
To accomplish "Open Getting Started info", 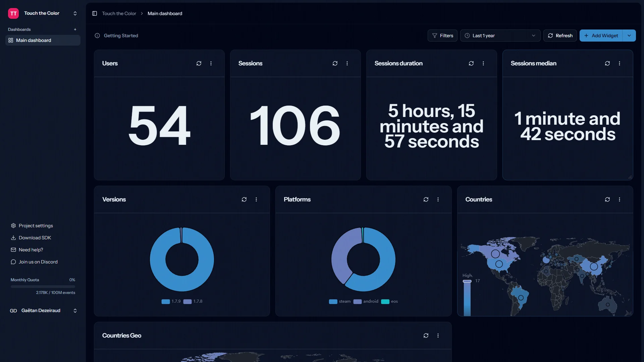I will point(116,36).
